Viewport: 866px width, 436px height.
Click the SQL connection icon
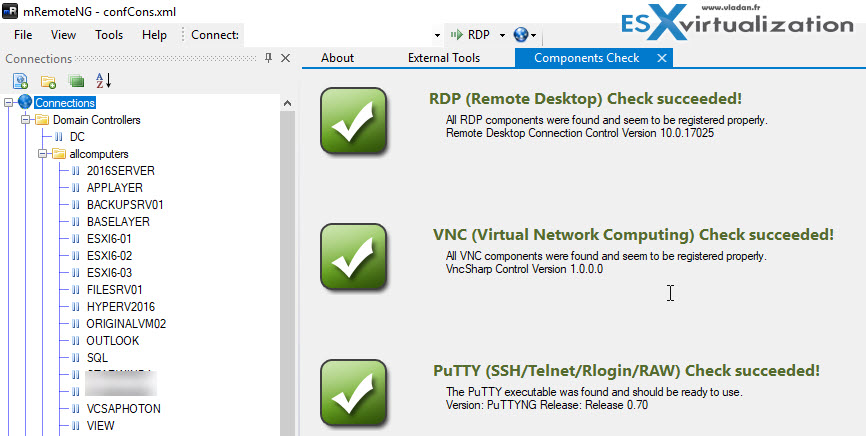(x=76, y=358)
